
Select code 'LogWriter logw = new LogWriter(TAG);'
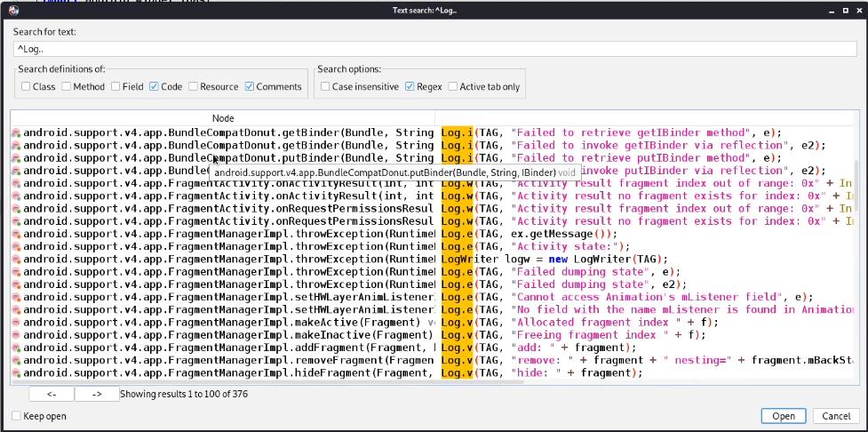click(554, 260)
